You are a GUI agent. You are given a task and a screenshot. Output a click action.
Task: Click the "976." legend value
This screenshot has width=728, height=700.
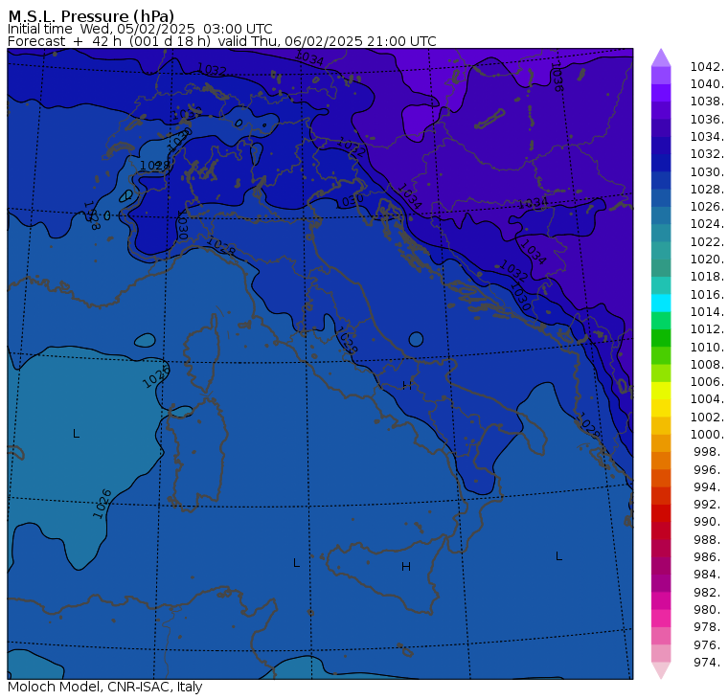(709, 644)
